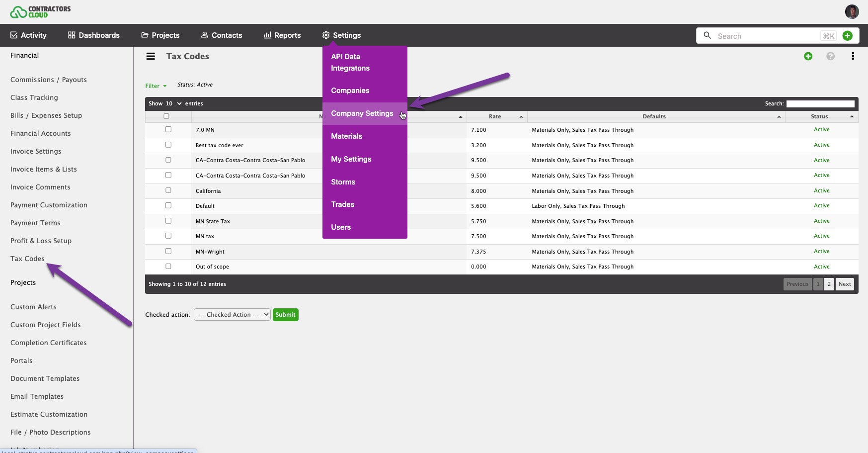Open Invoice Settings sidebar link
The width and height of the screenshot is (868, 453).
click(36, 151)
